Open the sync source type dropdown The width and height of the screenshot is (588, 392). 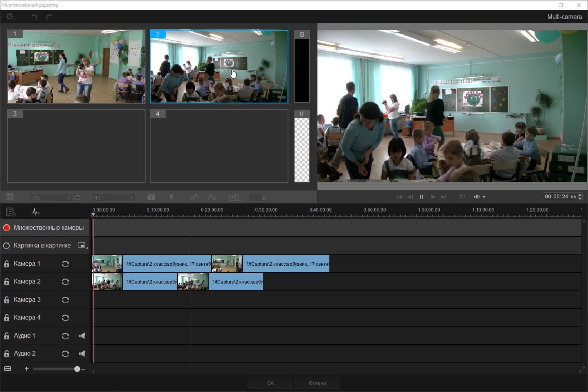[x=51, y=198]
